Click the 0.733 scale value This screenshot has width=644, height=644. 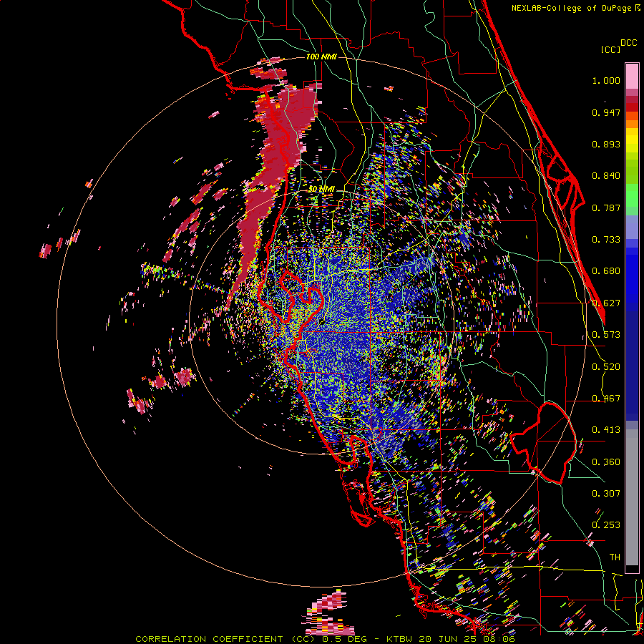606,240
